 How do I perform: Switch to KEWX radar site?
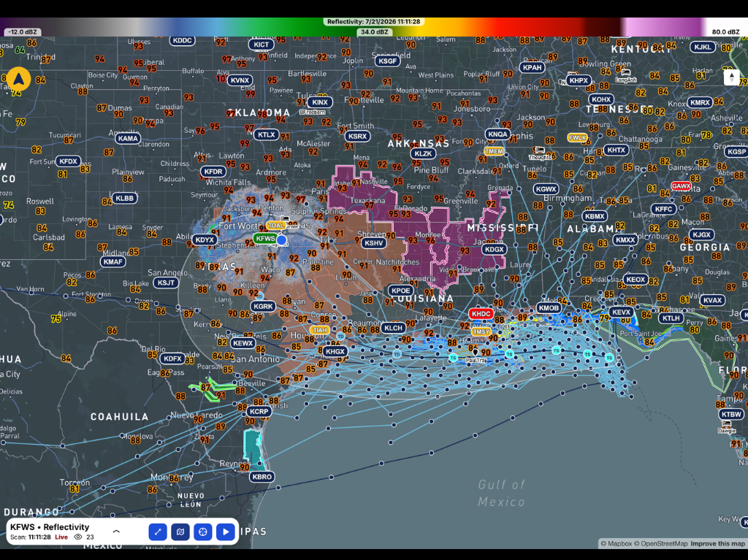pos(243,343)
